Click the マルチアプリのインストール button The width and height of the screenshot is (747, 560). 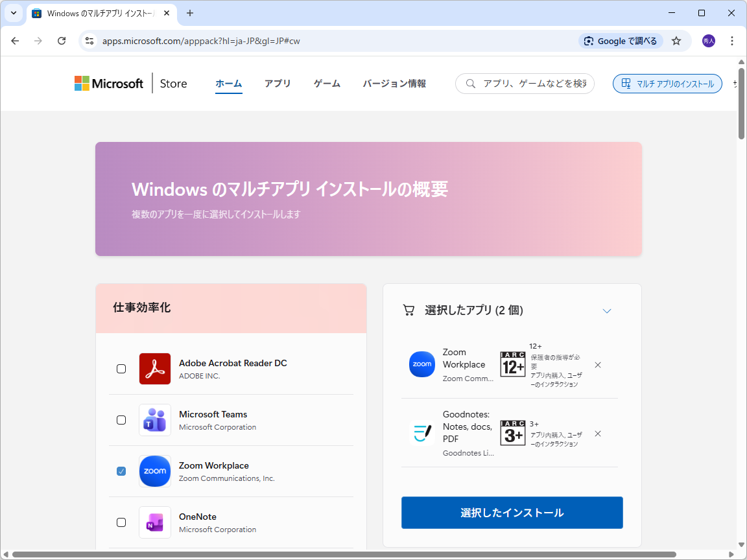point(667,83)
